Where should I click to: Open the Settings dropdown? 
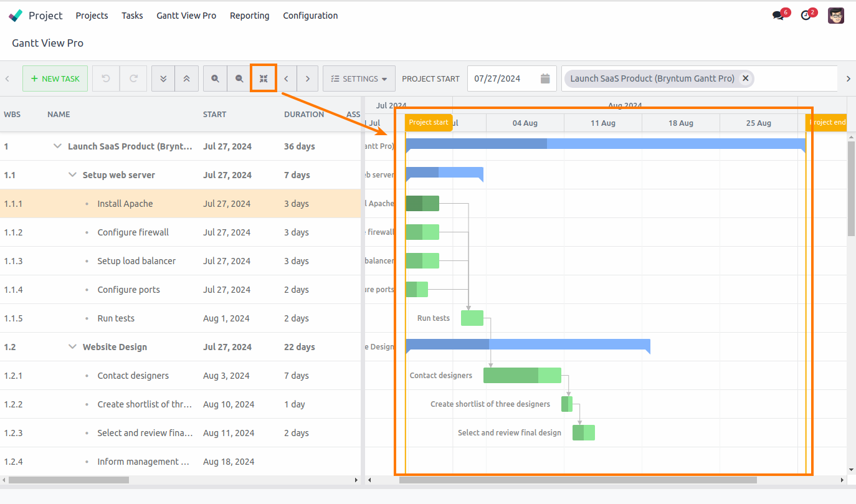(359, 78)
